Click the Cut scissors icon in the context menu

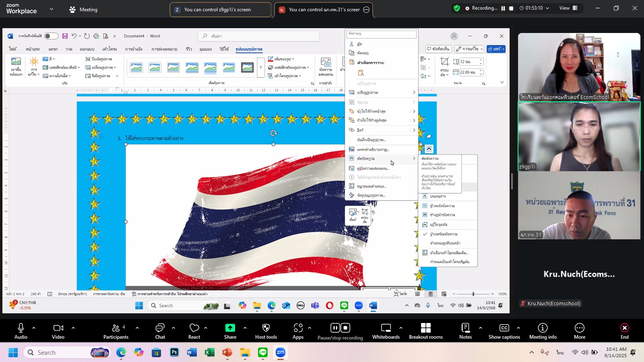(x=351, y=44)
